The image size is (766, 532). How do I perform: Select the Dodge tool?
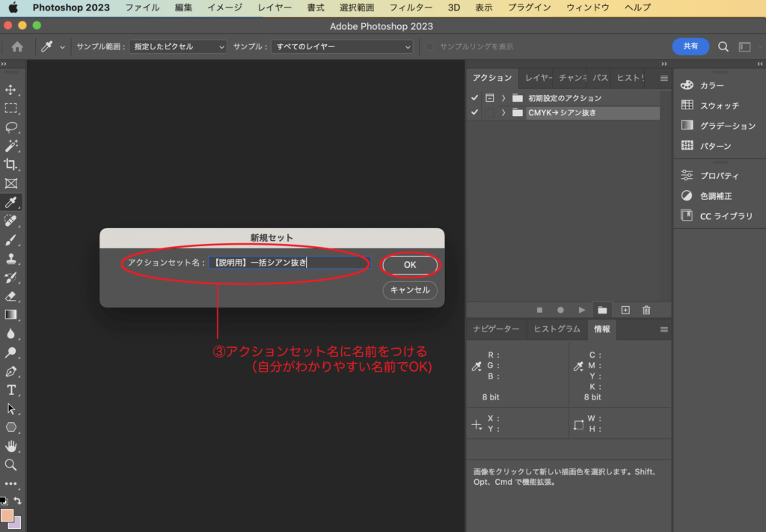click(10, 352)
